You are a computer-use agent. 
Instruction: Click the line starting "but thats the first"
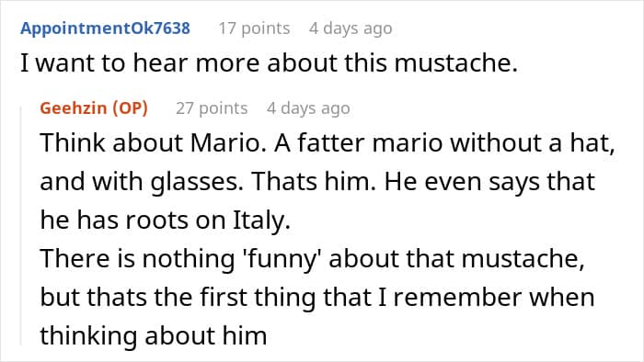[317, 297]
